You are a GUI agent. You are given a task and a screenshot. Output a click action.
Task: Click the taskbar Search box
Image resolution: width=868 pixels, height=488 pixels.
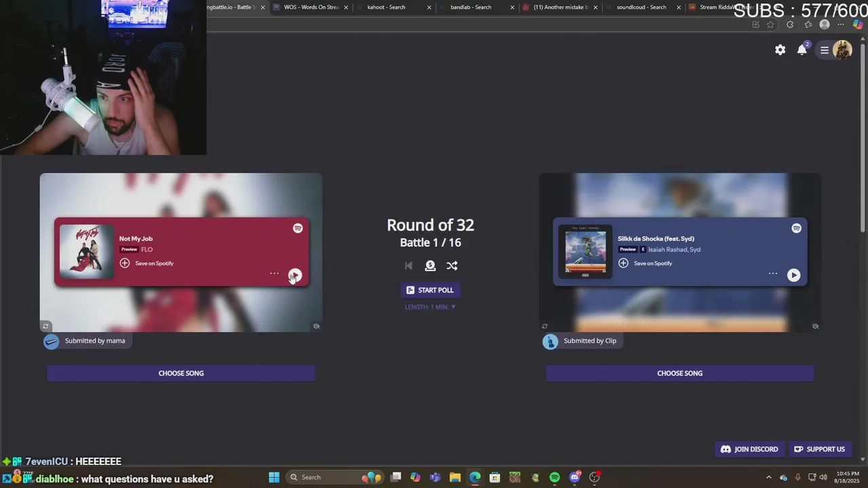point(336,477)
